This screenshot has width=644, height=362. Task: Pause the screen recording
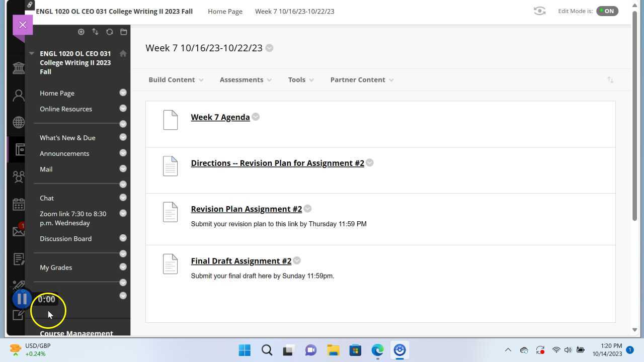(x=22, y=299)
